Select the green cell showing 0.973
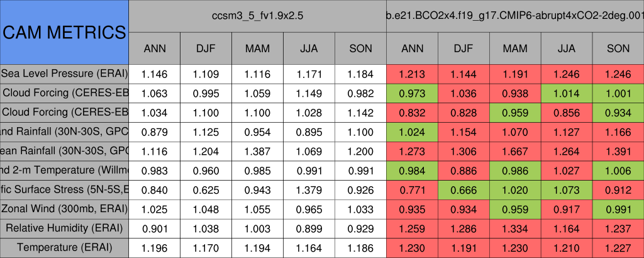Image resolution: width=644 pixels, height=258 pixels. coord(412,93)
